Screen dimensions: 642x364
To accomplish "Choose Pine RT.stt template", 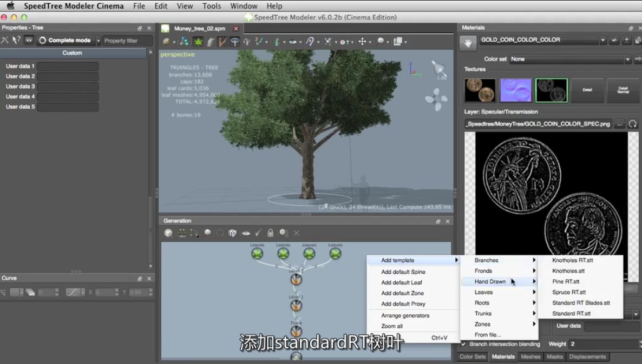I will pyautogui.click(x=581, y=281).
